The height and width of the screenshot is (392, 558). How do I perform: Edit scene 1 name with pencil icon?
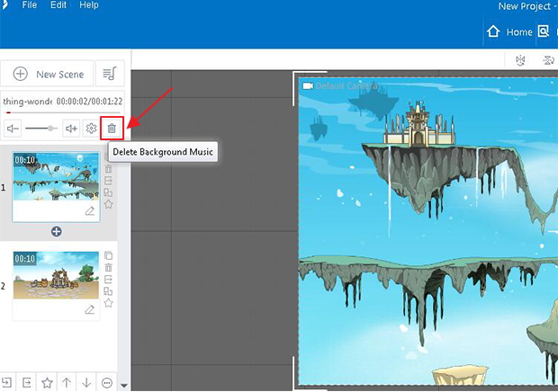pyautogui.click(x=90, y=211)
